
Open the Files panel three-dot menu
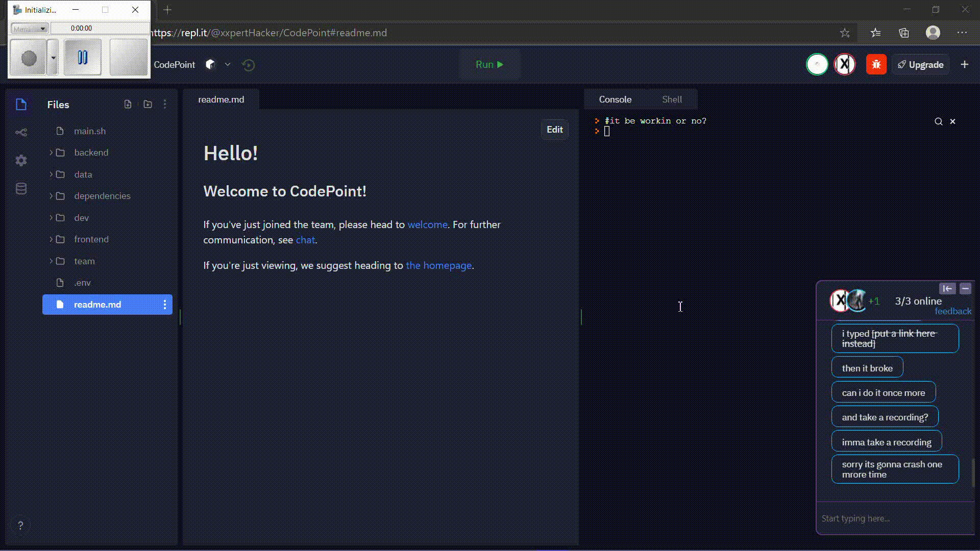(x=165, y=104)
